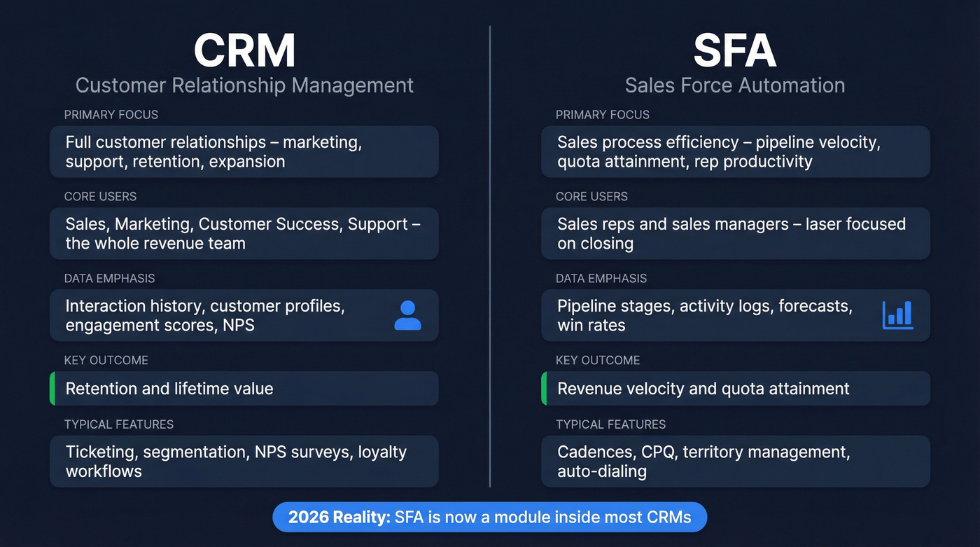Click the CRM Primary Focus card
Screen dimensions: 980x547
[244, 151]
